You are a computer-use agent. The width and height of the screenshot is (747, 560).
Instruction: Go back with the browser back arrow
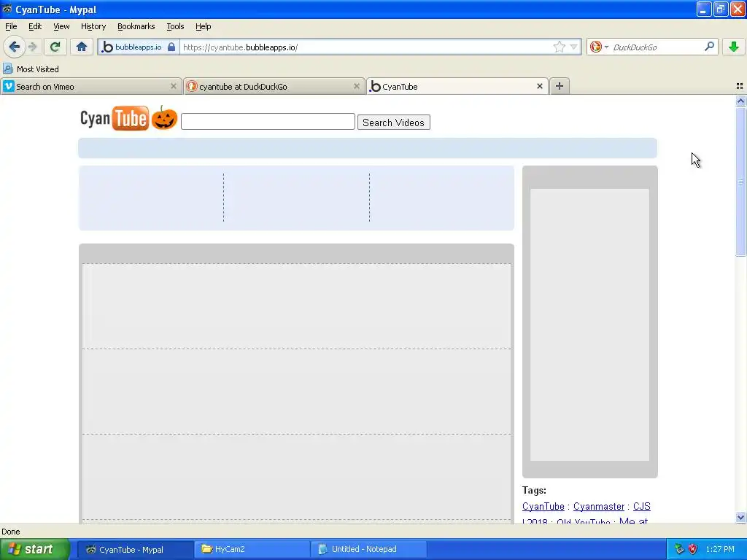(x=14, y=47)
